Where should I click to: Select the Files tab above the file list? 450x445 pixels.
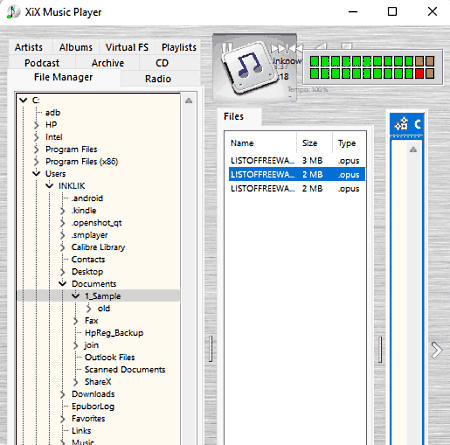234,117
